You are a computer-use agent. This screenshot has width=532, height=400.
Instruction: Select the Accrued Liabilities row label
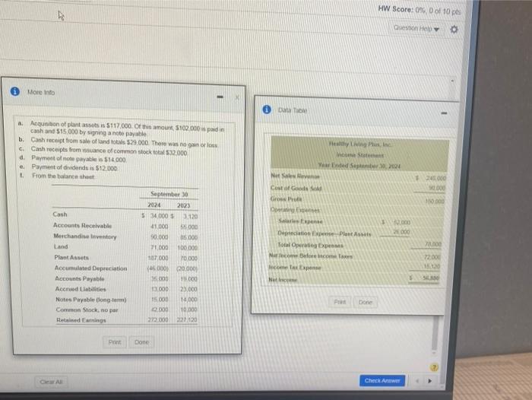[x=81, y=289]
